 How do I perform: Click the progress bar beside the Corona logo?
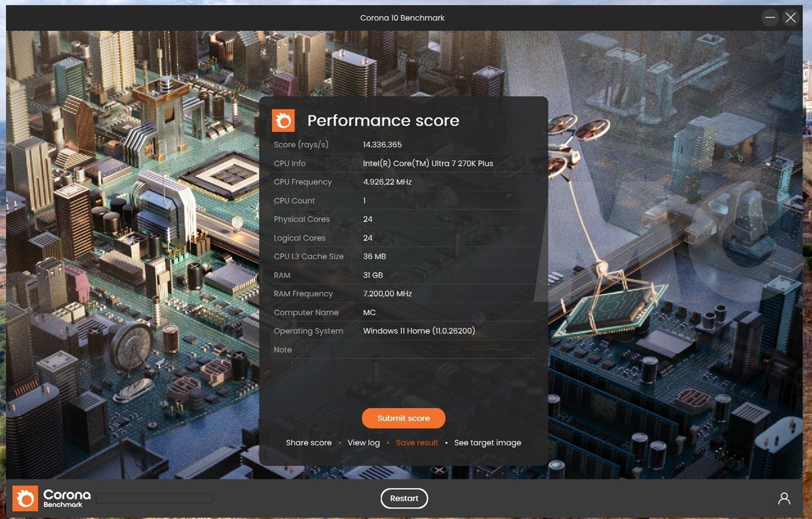(x=154, y=498)
